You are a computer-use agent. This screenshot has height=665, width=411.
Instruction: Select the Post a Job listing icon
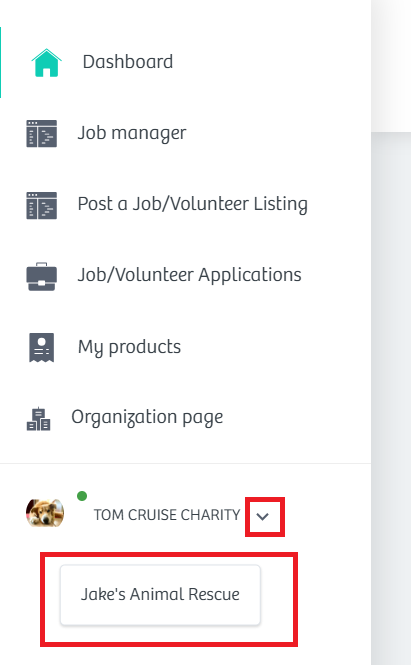click(x=42, y=206)
